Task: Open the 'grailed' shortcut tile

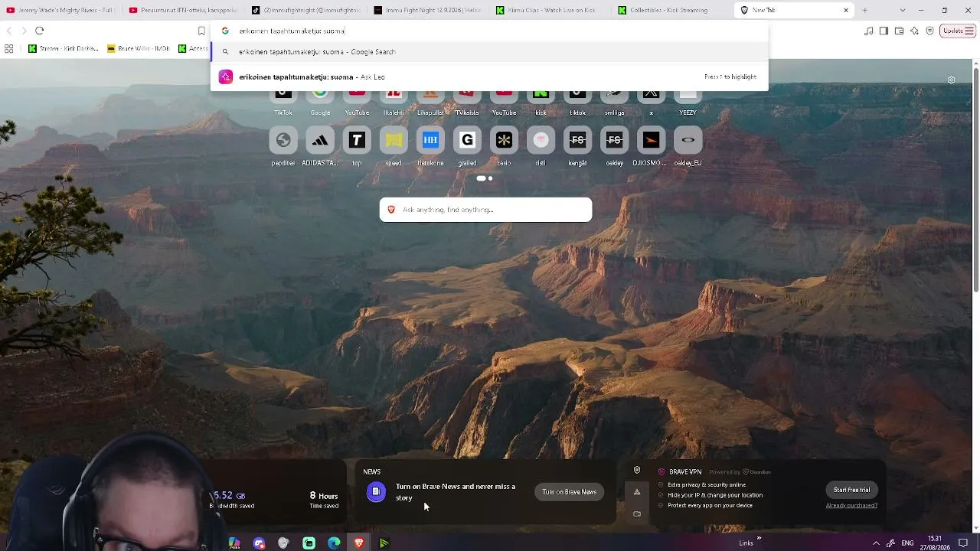Action: pos(467,140)
